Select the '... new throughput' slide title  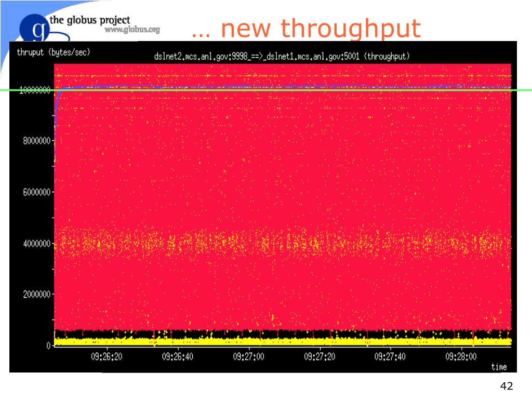coord(305,28)
